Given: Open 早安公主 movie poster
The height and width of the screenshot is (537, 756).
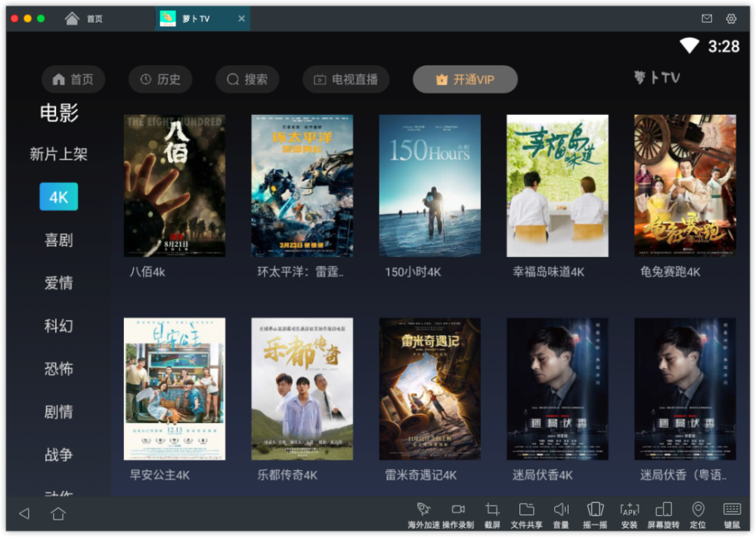Looking at the screenshot, I should pos(175,389).
